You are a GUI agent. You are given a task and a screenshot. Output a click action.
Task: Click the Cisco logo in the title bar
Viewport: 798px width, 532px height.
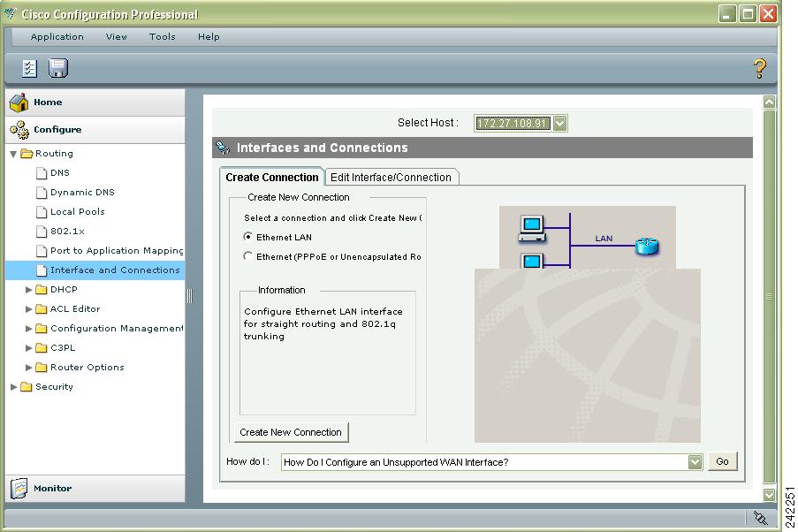click(x=9, y=13)
